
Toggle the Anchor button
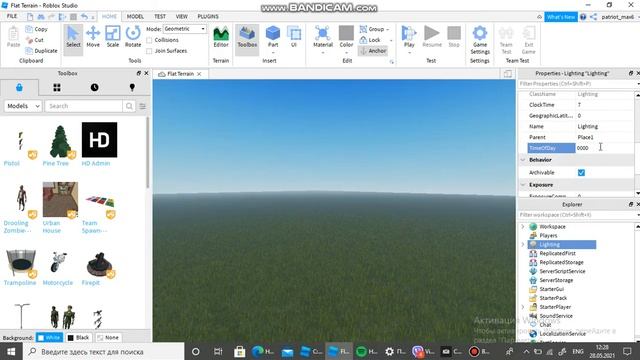pyautogui.click(x=373, y=51)
